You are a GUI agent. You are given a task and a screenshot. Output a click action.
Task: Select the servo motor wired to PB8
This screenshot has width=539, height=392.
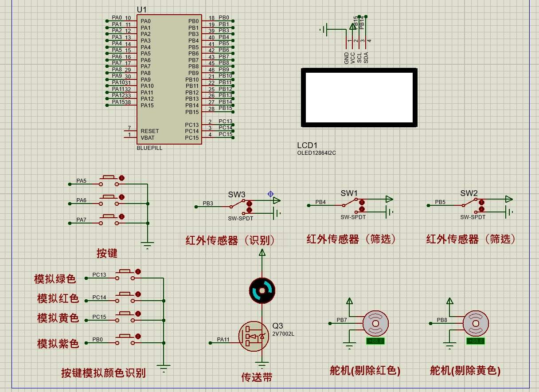point(476,323)
